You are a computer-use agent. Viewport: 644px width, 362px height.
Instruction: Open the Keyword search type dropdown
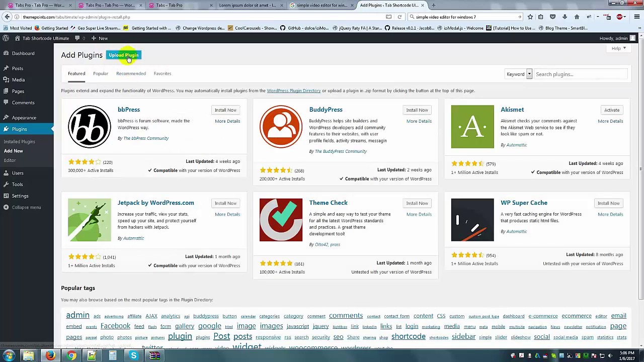[518, 74]
